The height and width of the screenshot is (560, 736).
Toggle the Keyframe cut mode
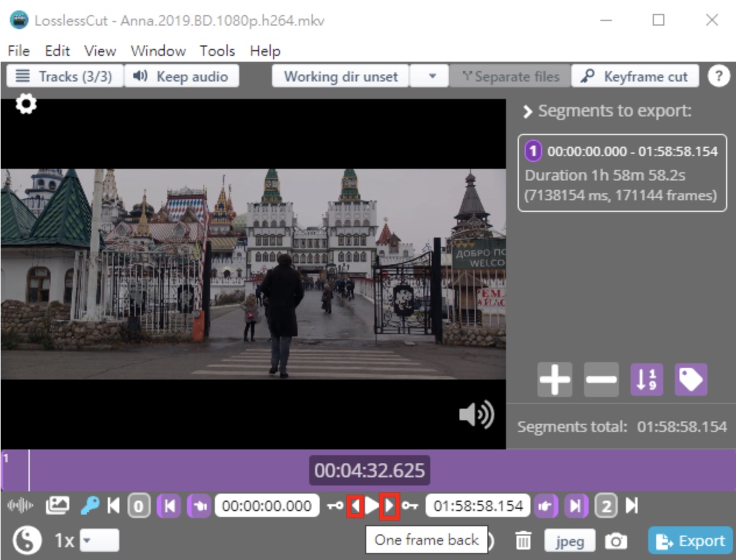[635, 76]
